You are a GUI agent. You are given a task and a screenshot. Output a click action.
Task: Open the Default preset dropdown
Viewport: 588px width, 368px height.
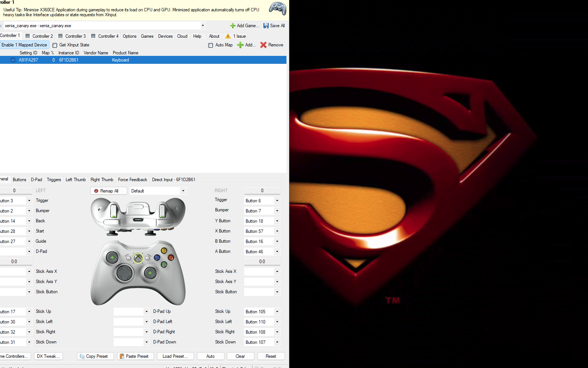[x=183, y=191]
